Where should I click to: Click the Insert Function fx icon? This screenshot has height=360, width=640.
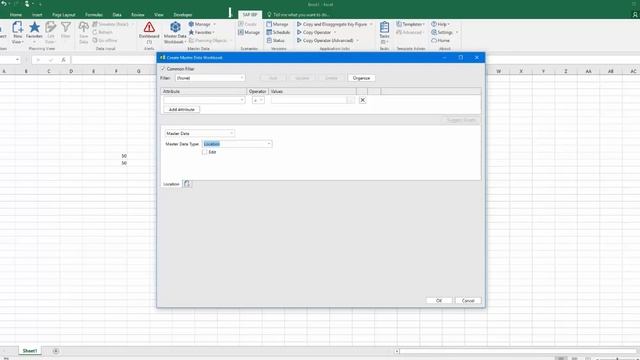[63, 60]
